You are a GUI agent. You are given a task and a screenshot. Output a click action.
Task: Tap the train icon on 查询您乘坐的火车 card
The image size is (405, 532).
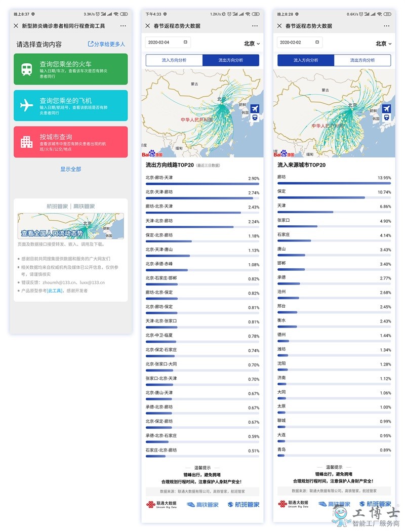(27, 69)
